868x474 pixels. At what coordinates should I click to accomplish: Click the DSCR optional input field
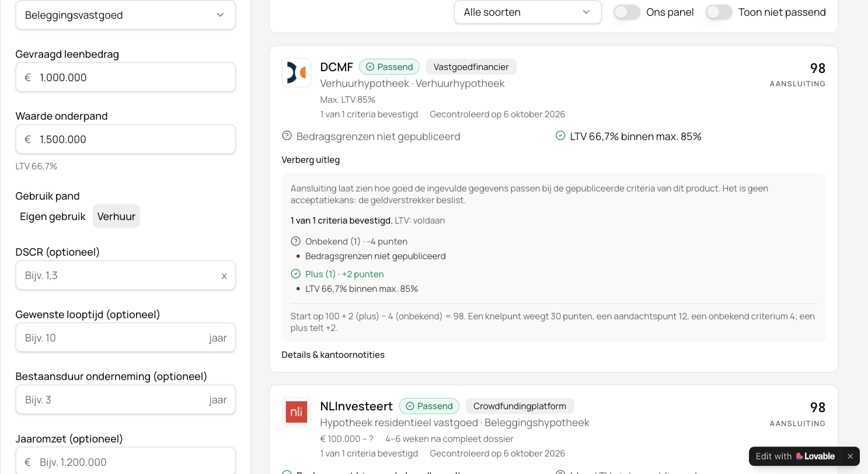click(x=126, y=276)
